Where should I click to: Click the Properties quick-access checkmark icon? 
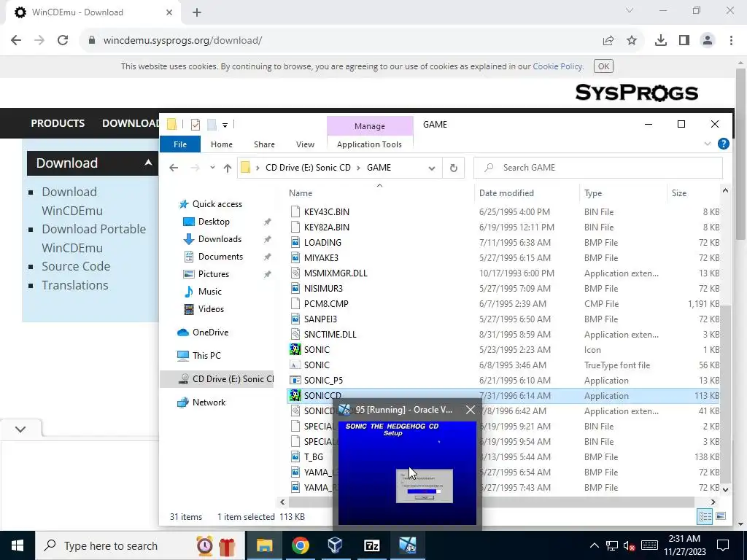[x=196, y=125]
